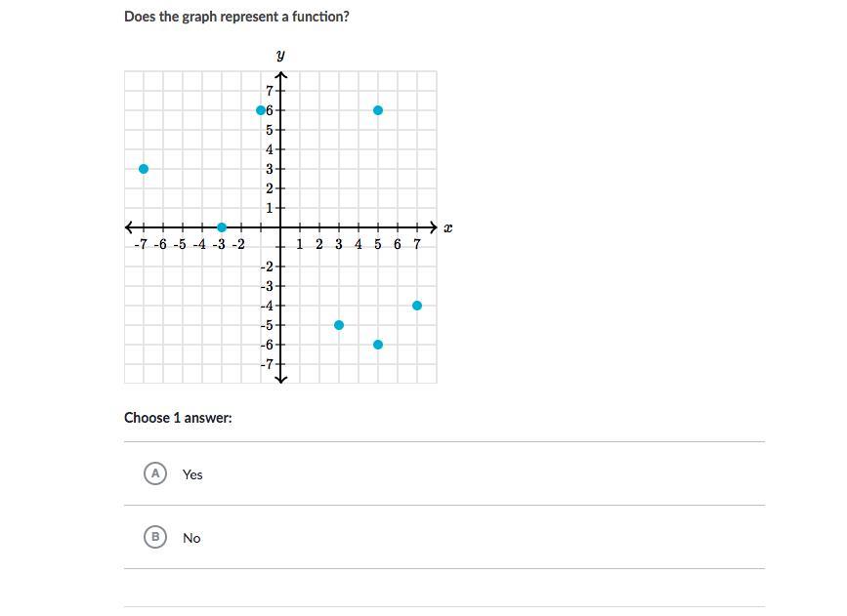Click the y axis label
The image size is (847, 616).
[280, 56]
